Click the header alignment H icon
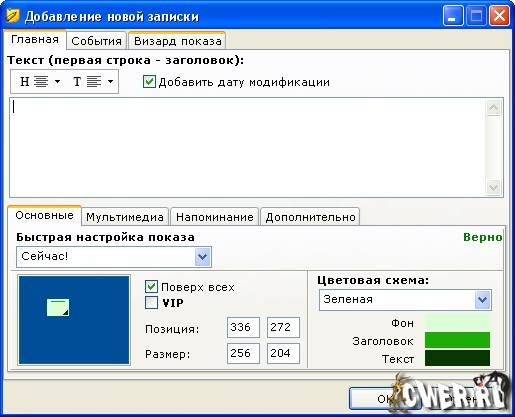This screenshot has height=417, width=515. pyautogui.click(x=34, y=81)
